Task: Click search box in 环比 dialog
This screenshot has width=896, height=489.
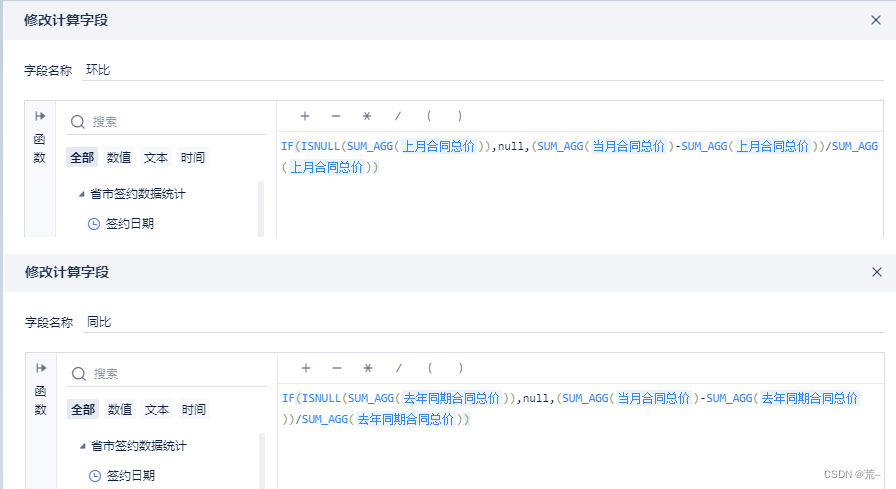Action: 166,122
